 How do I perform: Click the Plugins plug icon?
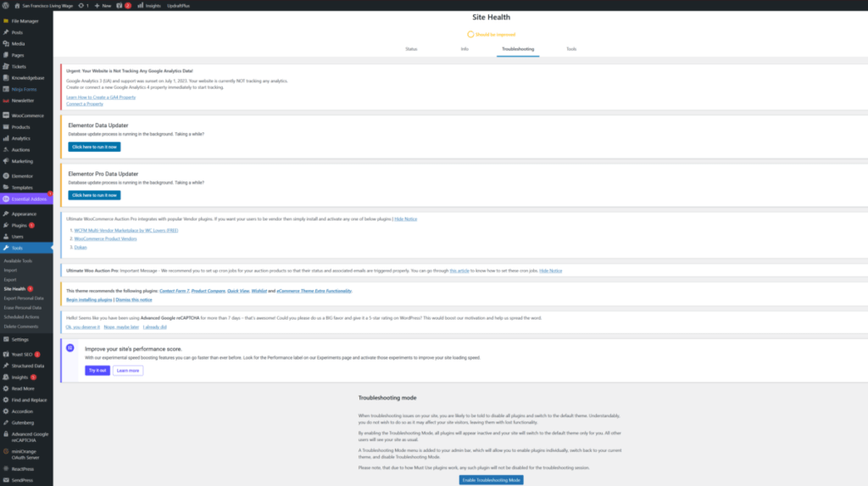click(6, 225)
